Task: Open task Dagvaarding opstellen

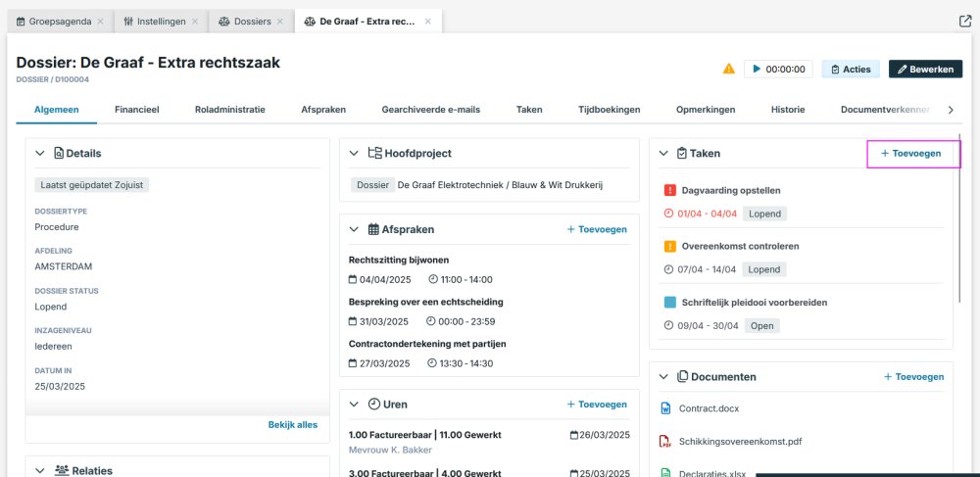Action: click(x=731, y=190)
